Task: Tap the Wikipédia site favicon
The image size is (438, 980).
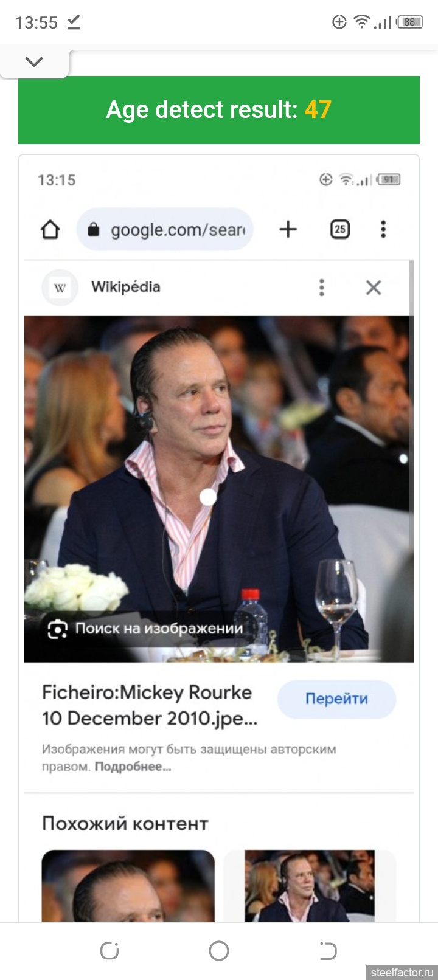Action: click(x=60, y=288)
